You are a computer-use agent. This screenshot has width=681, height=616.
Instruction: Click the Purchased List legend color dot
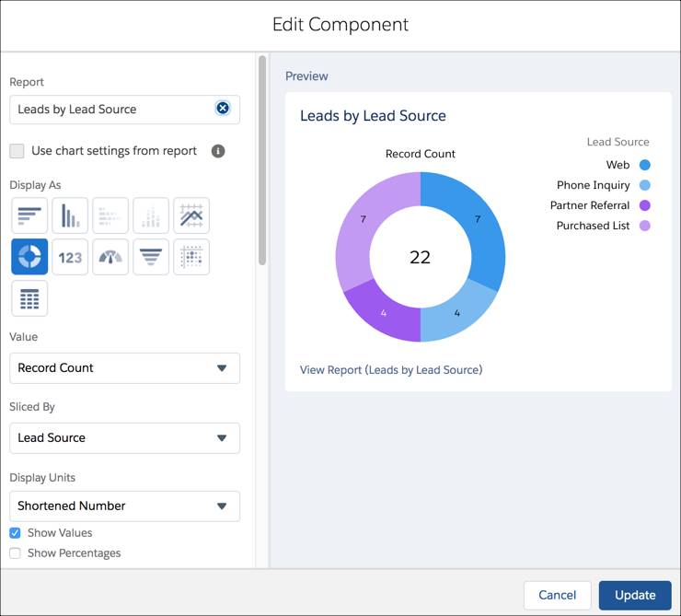645,226
